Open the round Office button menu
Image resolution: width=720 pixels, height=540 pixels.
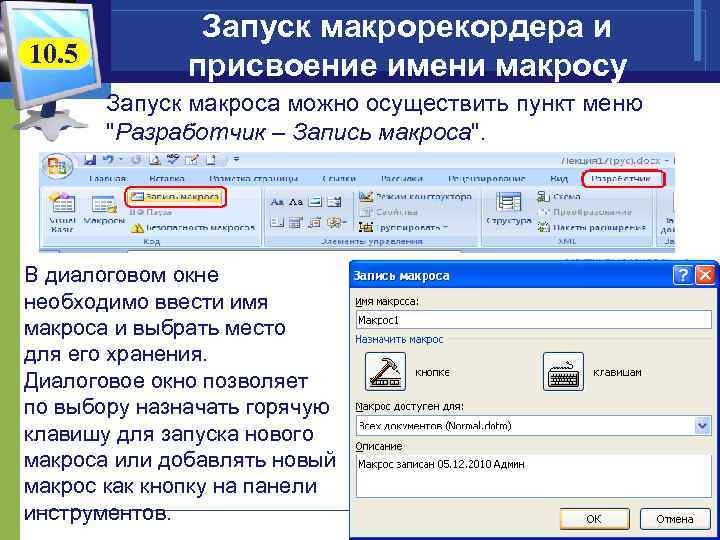[57, 166]
